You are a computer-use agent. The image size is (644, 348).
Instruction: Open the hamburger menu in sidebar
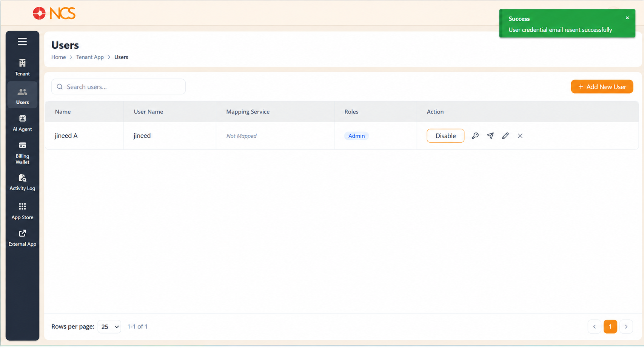(x=22, y=42)
